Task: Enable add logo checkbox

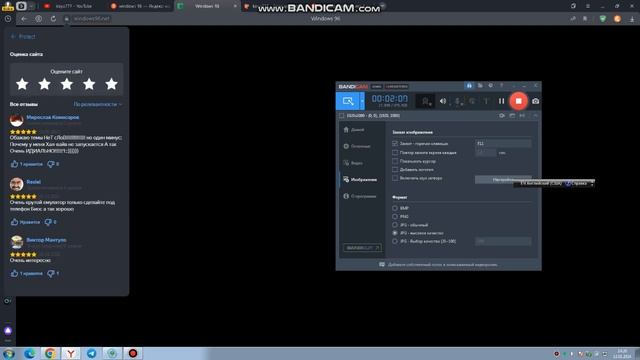Action: [395, 169]
